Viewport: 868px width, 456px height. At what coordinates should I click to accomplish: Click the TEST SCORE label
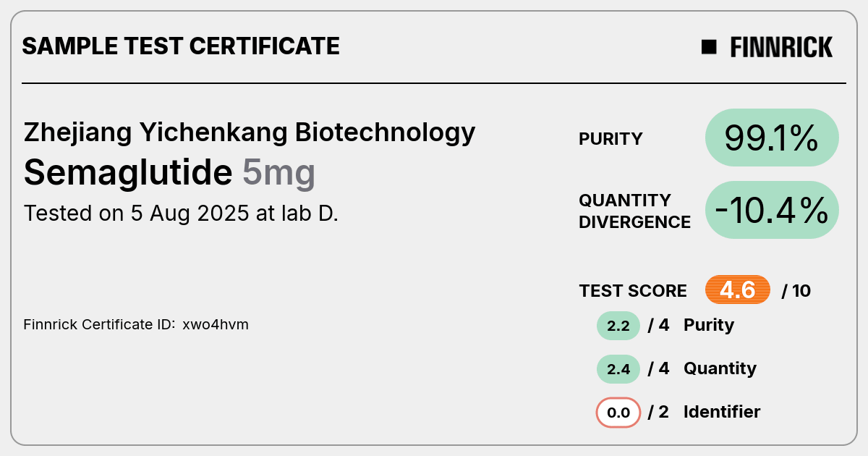pyautogui.click(x=633, y=291)
